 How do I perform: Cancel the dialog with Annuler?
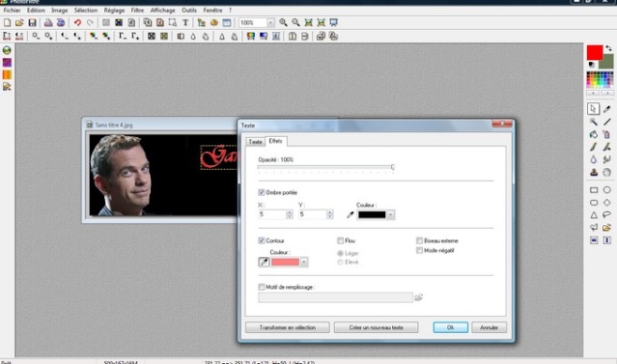pyautogui.click(x=490, y=327)
